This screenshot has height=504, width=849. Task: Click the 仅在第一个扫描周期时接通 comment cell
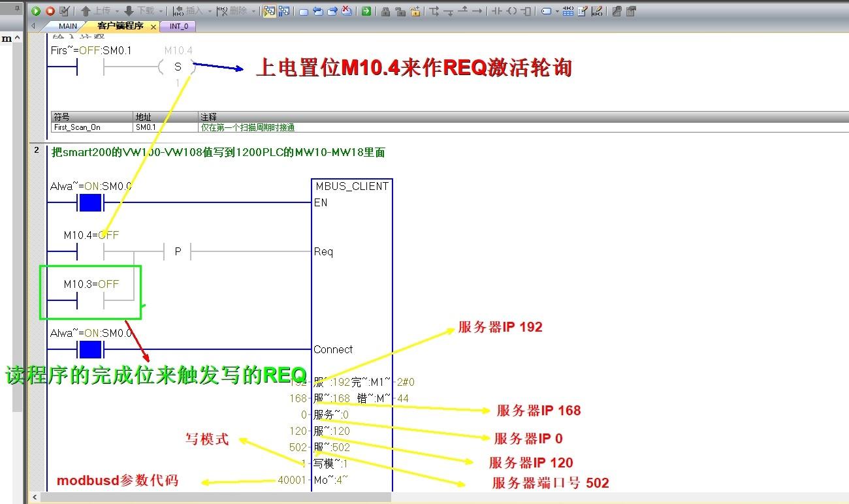pos(524,127)
